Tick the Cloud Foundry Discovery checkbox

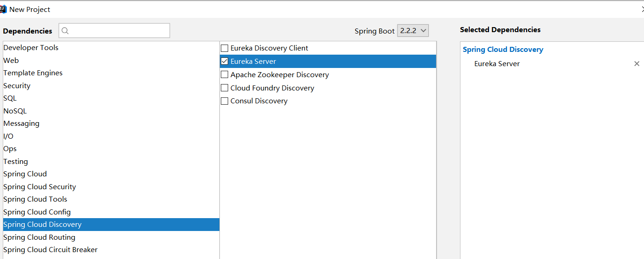pos(224,88)
